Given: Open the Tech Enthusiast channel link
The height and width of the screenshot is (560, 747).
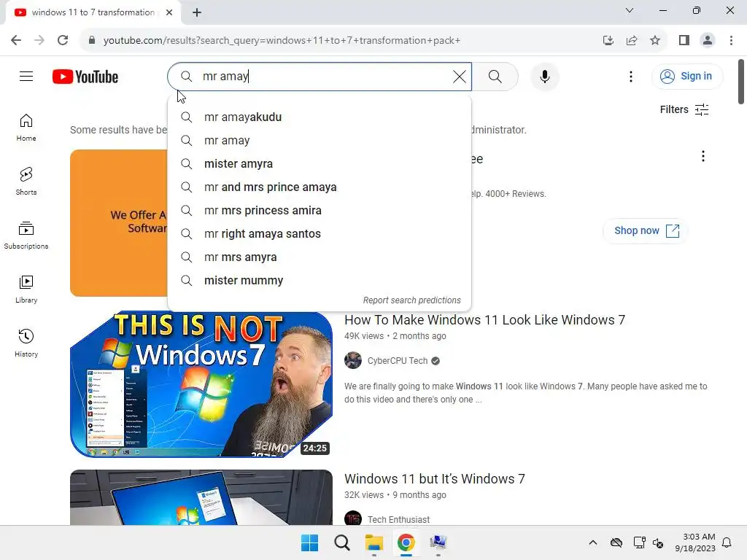Looking at the screenshot, I should coord(398,519).
